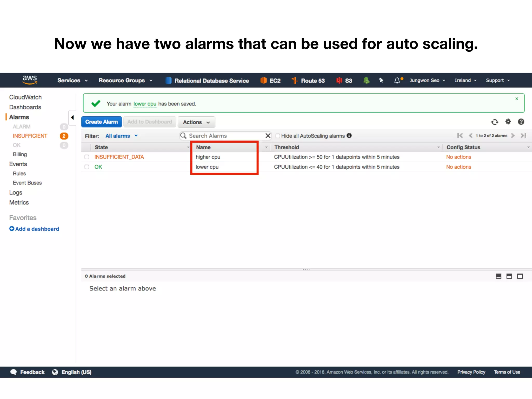Set details pane to the empty box layout
Viewport: 532px width, 399px height.
pyautogui.click(x=520, y=276)
